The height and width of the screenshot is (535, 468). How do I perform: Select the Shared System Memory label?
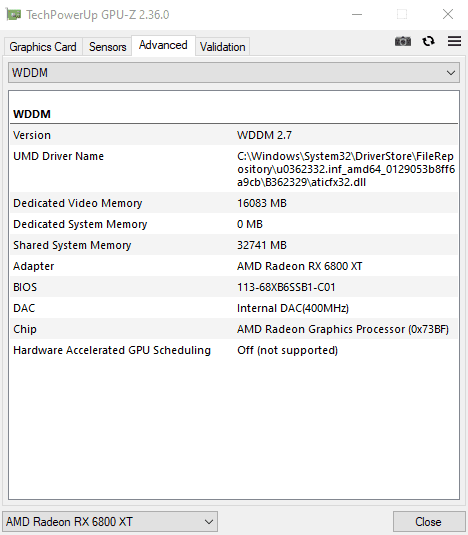[72, 245]
